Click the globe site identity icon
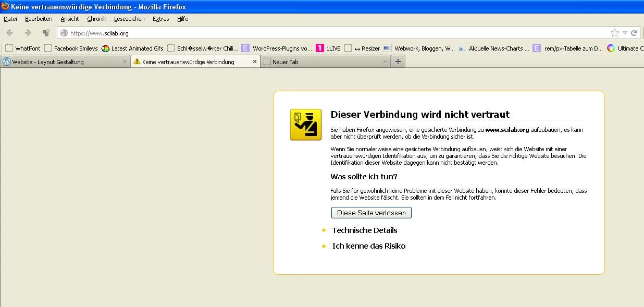 point(64,33)
